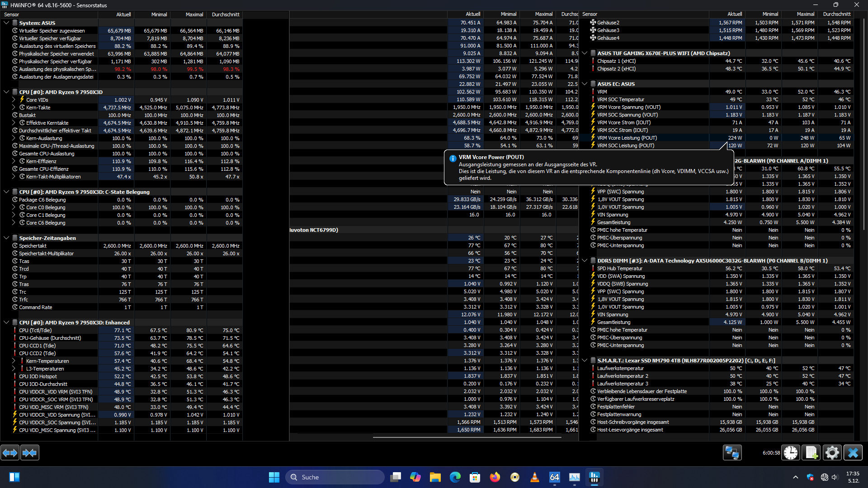This screenshot has width=868, height=488.
Task: Reset the elapsed time clock icon
Action: pyautogui.click(x=791, y=452)
